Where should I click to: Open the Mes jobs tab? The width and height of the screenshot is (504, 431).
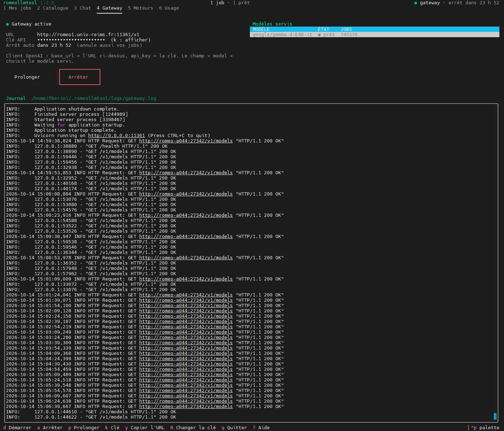click(17, 8)
